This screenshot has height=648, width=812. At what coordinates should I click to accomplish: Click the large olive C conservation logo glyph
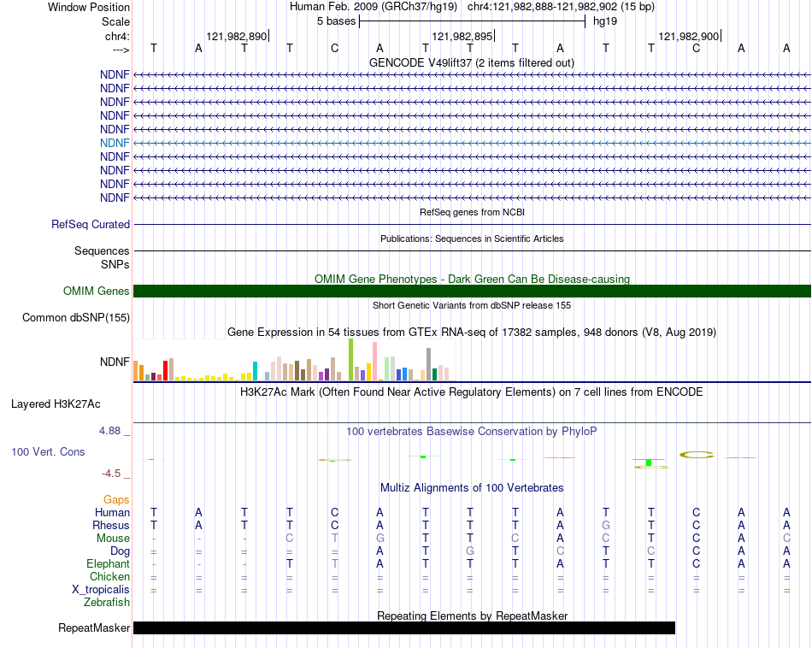pyautogui.click(x=697, y=455)
